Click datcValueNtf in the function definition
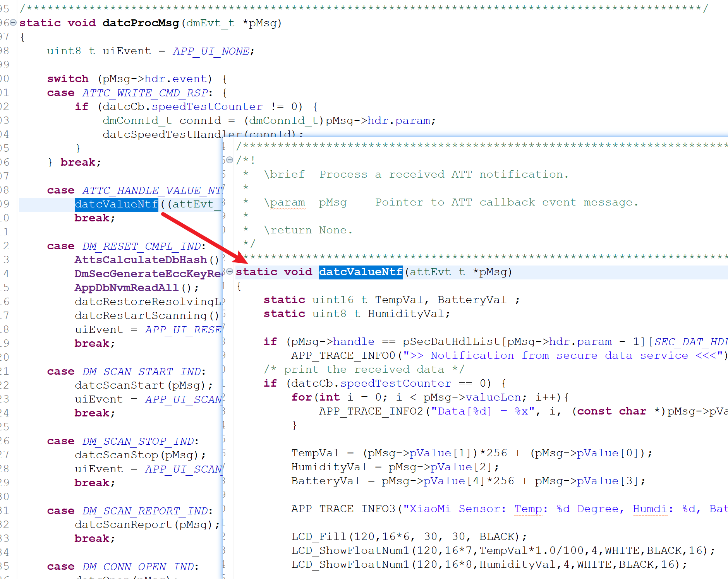 click(361, 272)
